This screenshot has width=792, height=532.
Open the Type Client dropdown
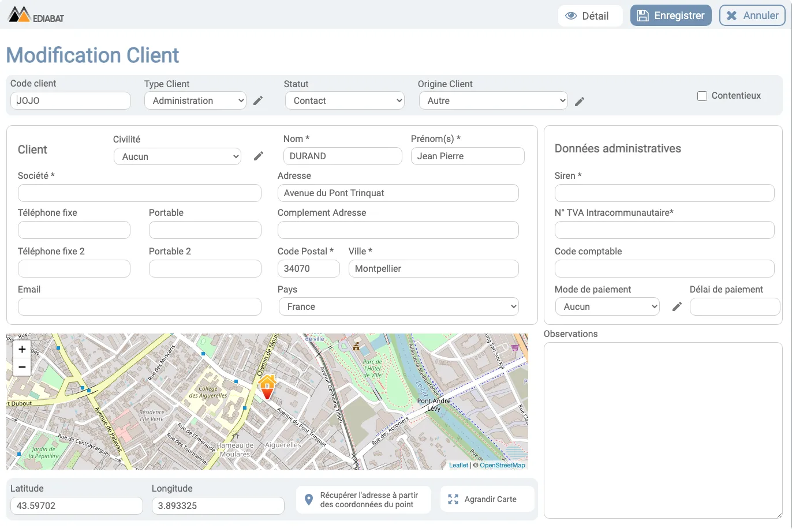(195, 100)
